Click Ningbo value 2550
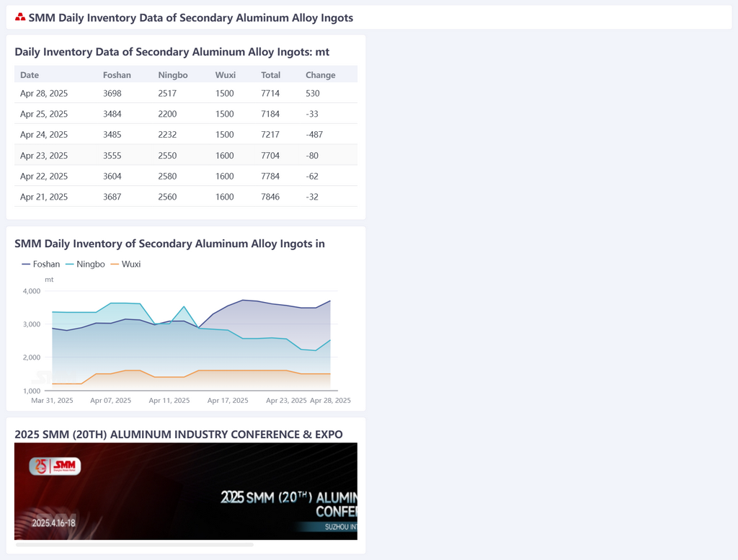 click(167, 155)
